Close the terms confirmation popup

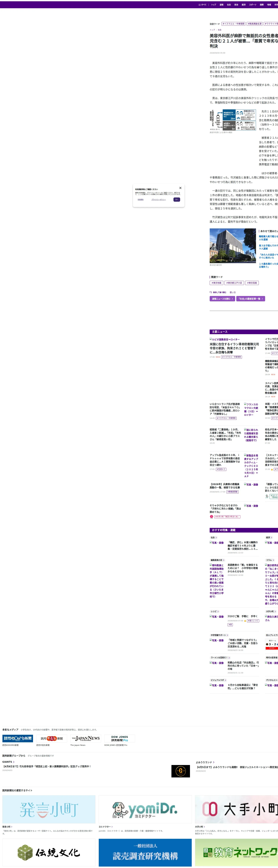pyautogui.click(x=180, y=188)
